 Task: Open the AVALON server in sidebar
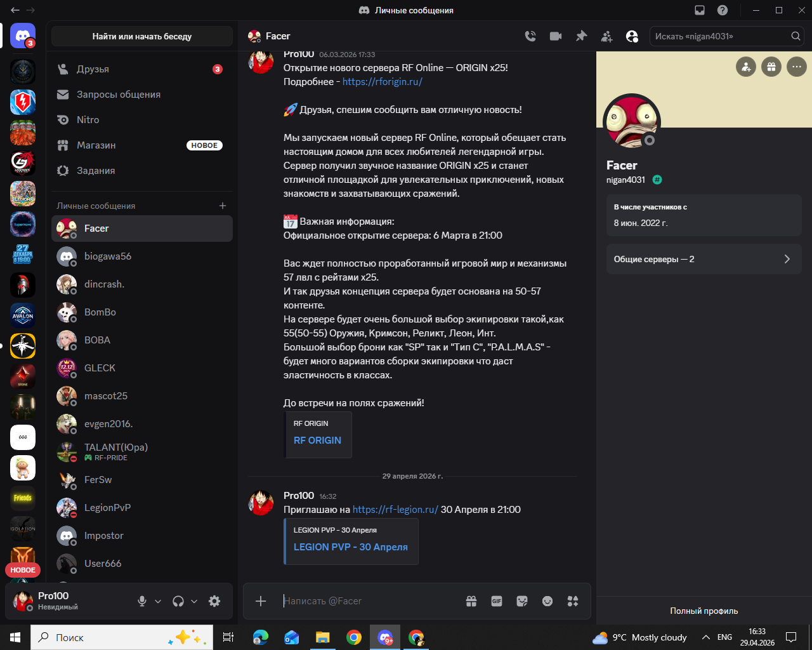[x=23, y=315]
